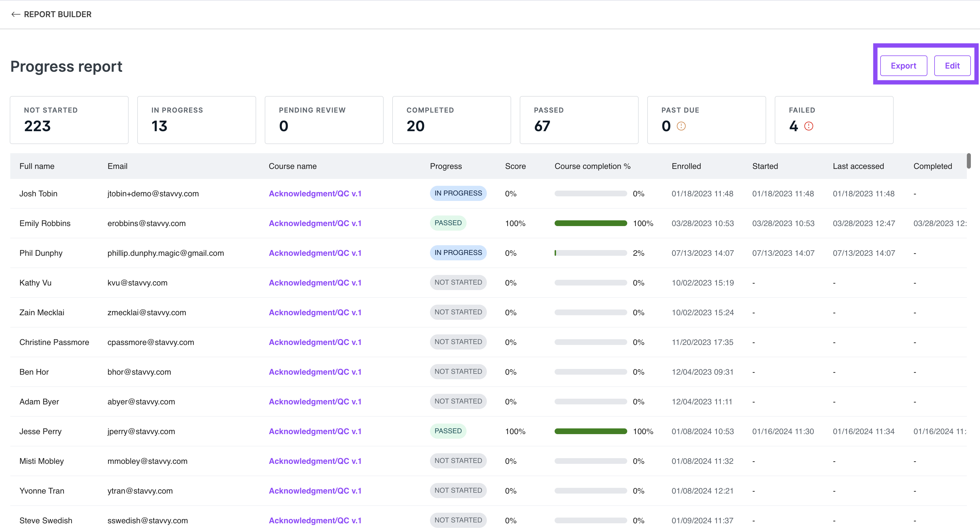980x531 pixels.
Task: Click the Full name column header
Action: [37, 166]
